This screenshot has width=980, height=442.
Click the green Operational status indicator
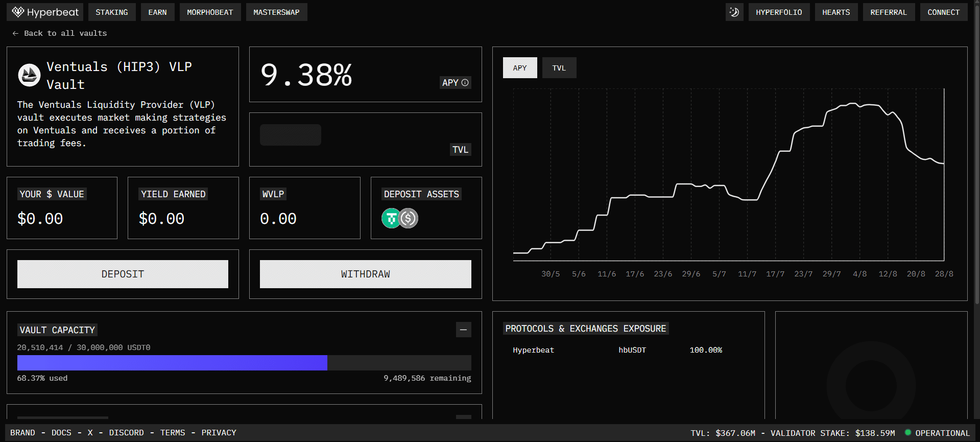pos(908,433)
